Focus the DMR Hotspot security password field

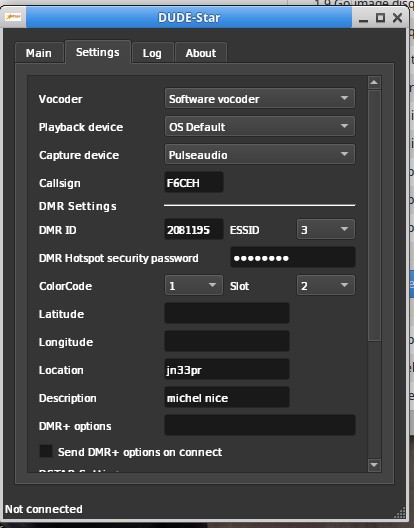(x=293, y=257)
